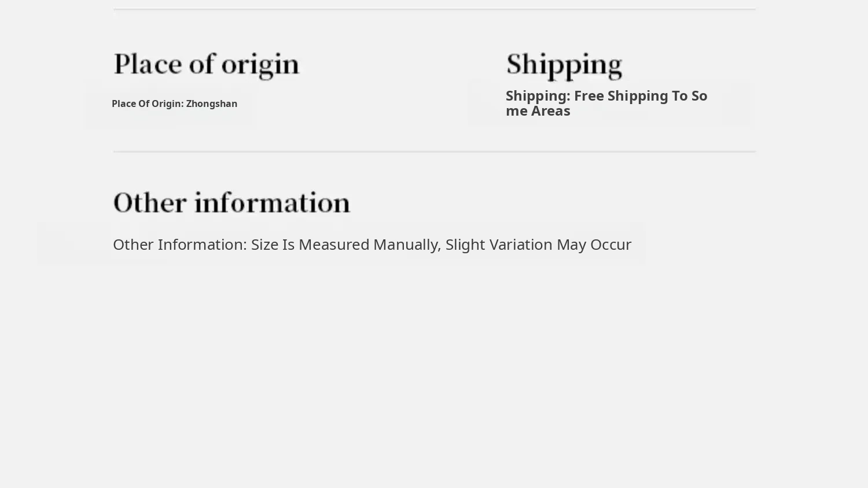Click the word "information" in the heading
Screen dimensions: 868x488
272,203
